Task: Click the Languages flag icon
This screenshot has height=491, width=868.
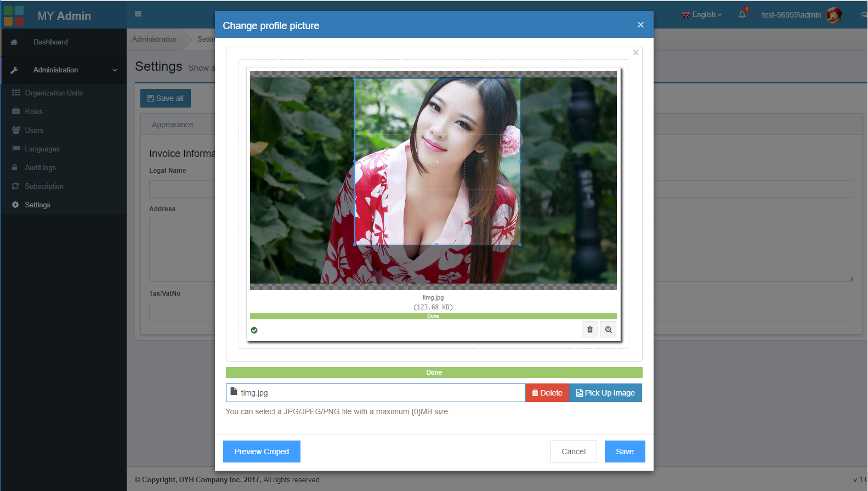Action: point(16,149)
